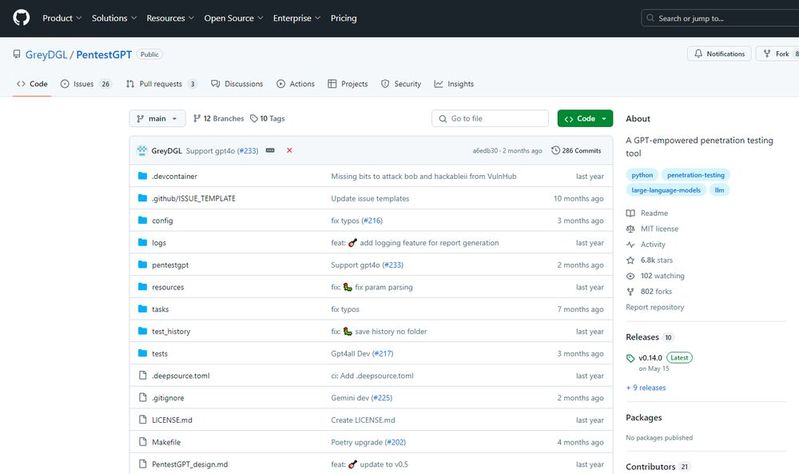Open the Makefile file
799x474 pixels.
pos(166,442)
